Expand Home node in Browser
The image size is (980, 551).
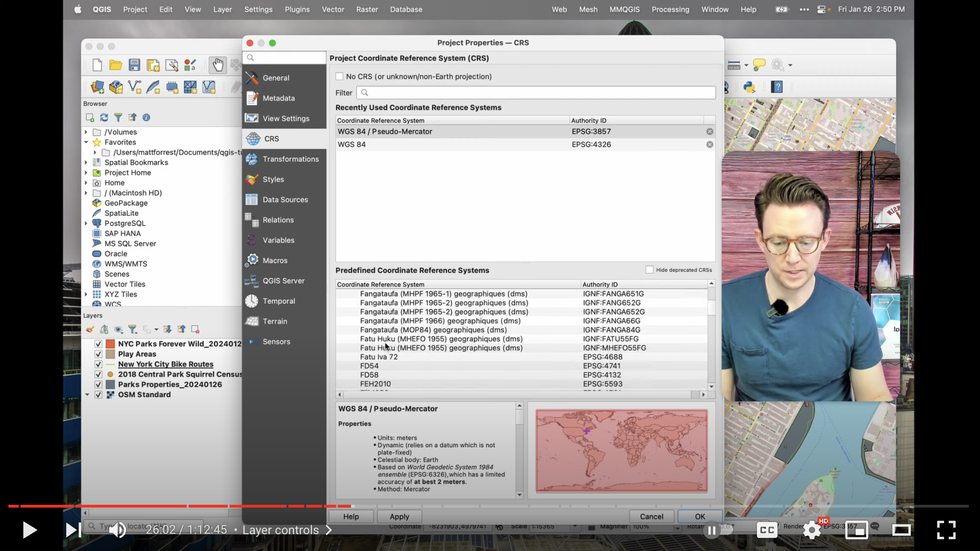point(86,183)
